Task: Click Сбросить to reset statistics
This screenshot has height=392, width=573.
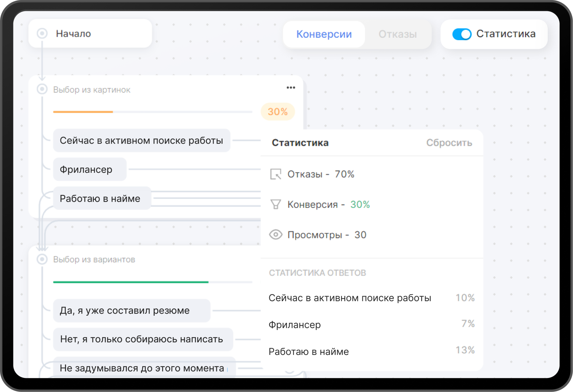Action: pos(449,143)
